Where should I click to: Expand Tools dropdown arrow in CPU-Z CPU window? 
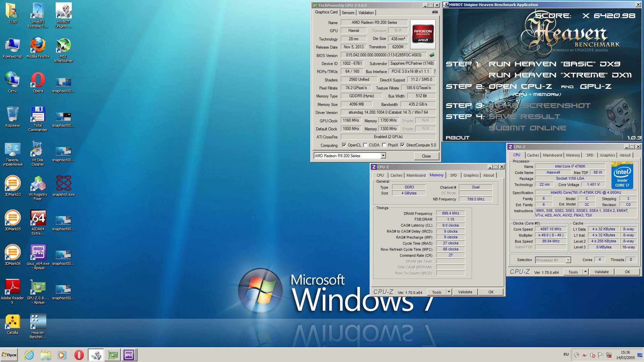(585, 272)
